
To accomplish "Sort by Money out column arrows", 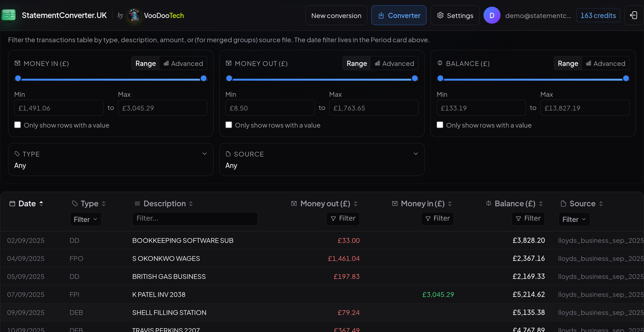I will pyautogui.click(x=355, y=203).
